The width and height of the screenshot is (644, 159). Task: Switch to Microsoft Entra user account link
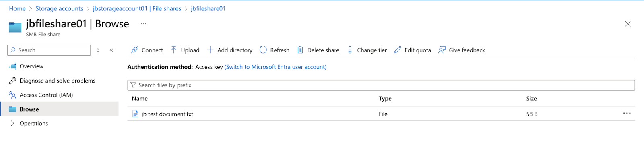click(x=275, y=67)
